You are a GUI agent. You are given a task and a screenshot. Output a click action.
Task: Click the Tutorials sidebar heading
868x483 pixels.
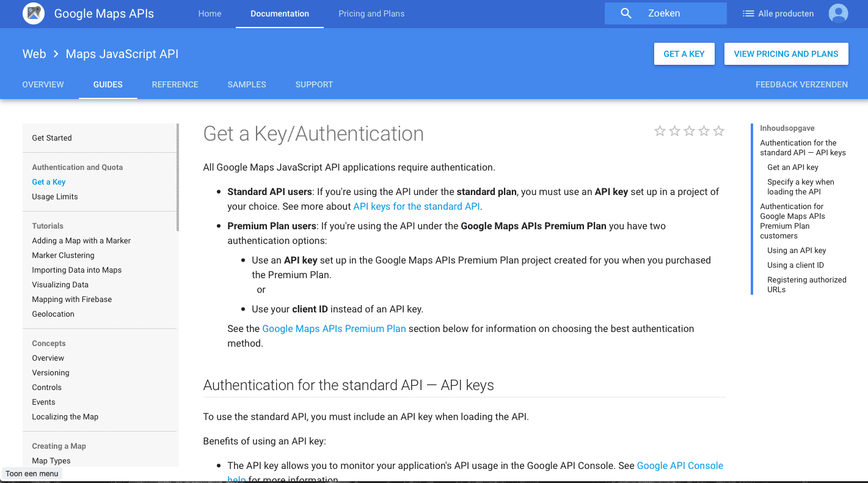[x=48, y=226]
